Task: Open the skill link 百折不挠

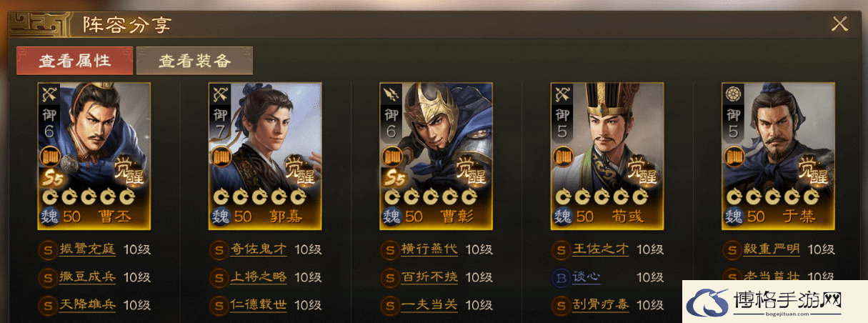Action: click(x=430, y=277)
